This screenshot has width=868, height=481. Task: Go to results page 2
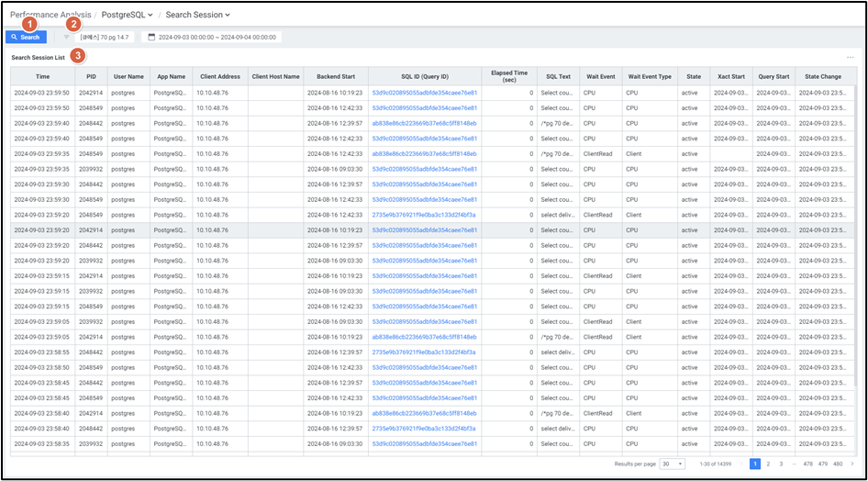768,464
